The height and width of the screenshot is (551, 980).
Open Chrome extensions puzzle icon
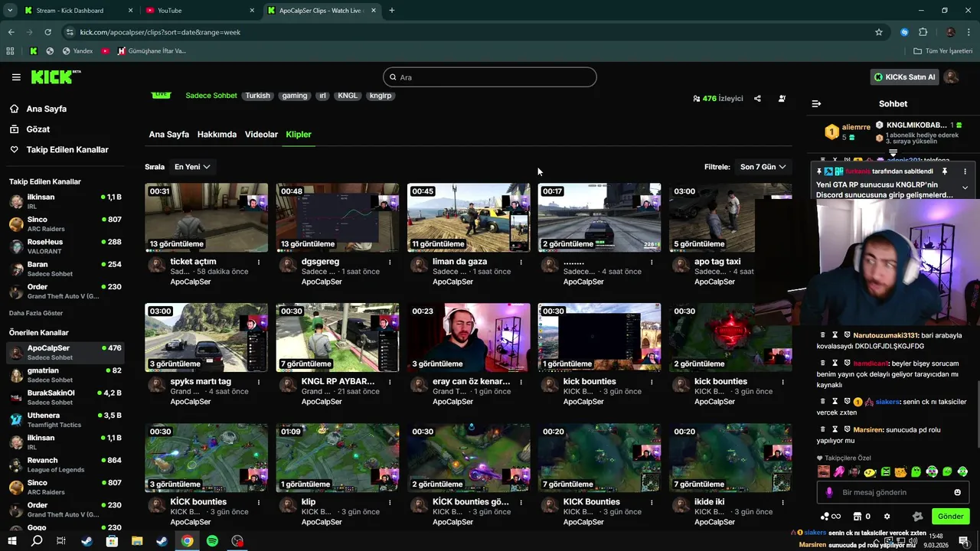point(923,32)
